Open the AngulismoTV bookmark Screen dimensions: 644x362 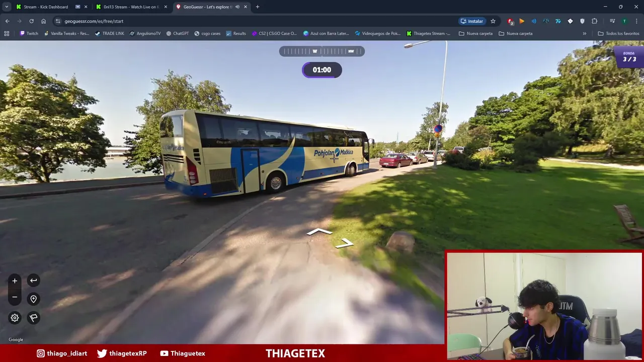(x=145, y=34)
